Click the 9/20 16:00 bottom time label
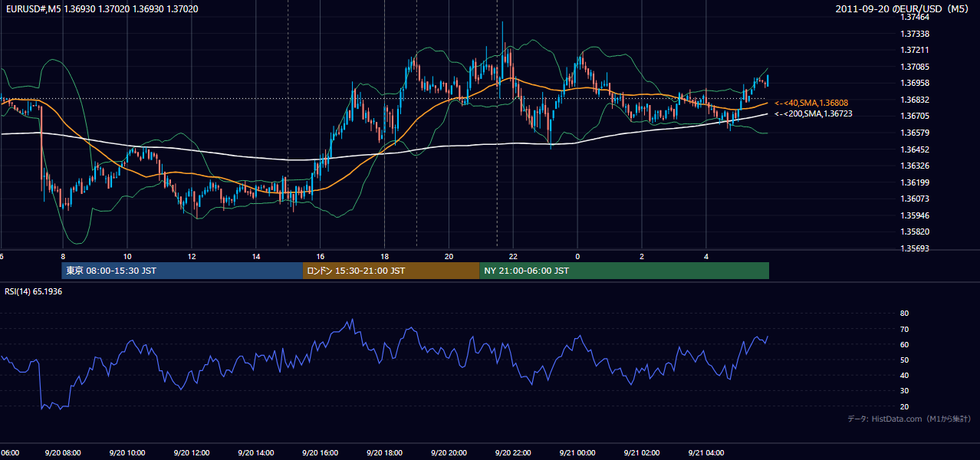The image size is (980, 460). click(321, 453)
